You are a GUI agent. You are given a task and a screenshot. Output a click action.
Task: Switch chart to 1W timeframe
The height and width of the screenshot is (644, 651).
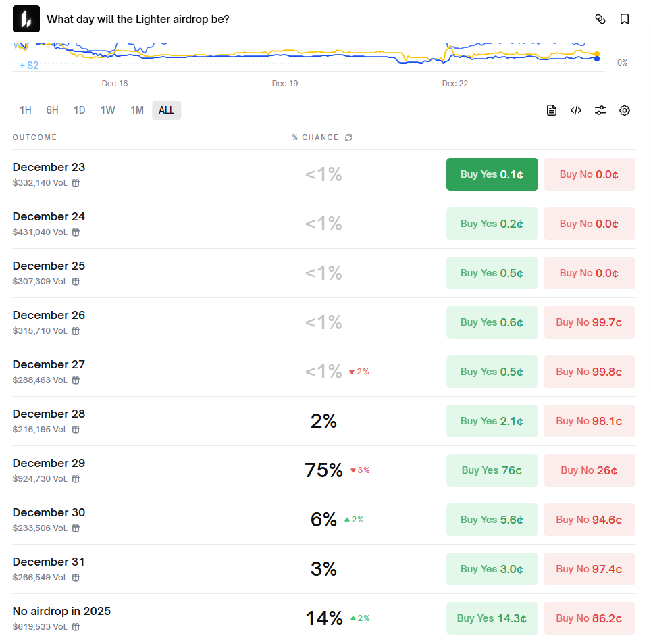click(107, 109)
